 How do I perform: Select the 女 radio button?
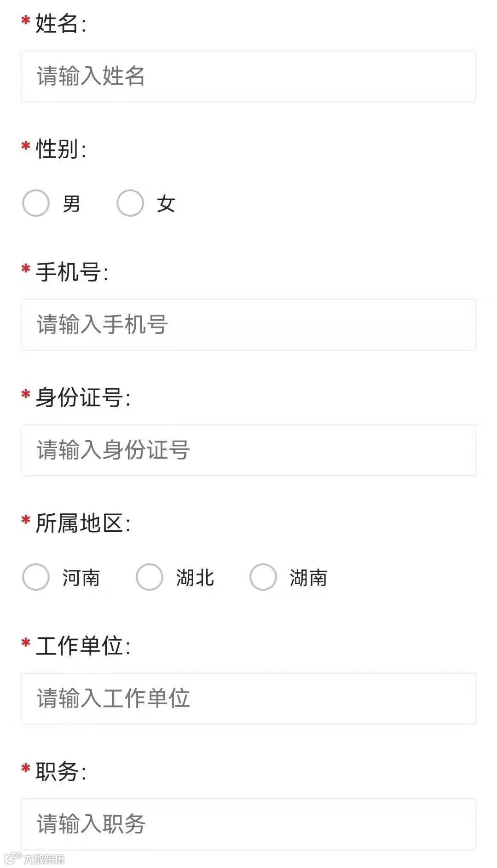click(130, 203)
